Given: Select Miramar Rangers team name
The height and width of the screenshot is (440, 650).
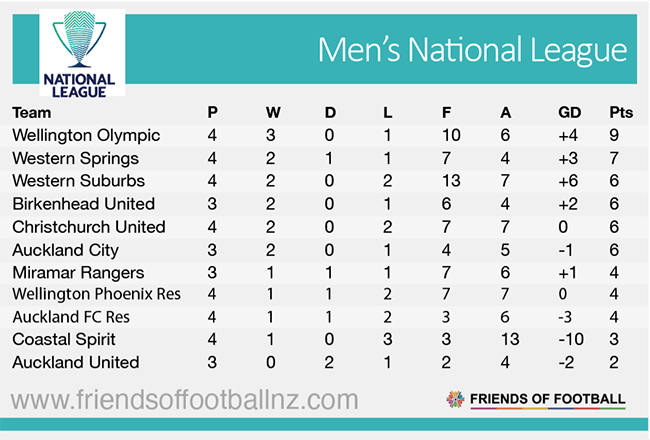Looking at the screenshot, I should (x=78, y=272).
